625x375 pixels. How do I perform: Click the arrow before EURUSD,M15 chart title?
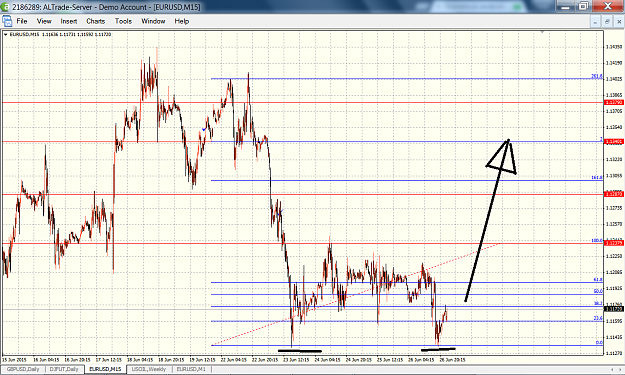coord(6,35)
